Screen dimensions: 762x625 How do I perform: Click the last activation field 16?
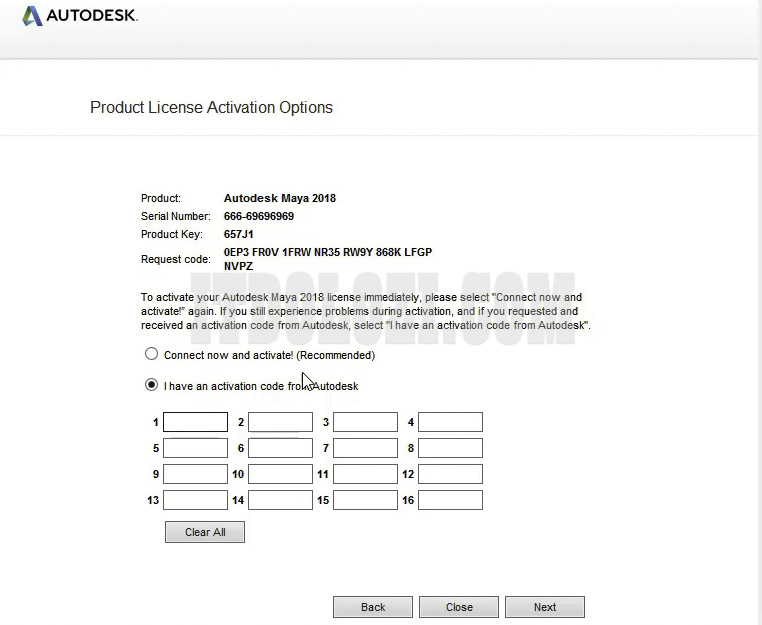click(450, 500)
